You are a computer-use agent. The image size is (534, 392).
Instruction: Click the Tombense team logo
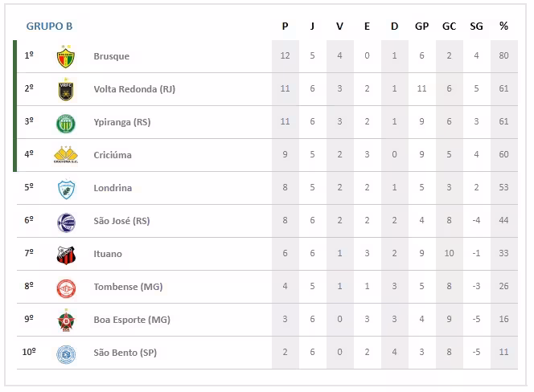coord(66,288)
